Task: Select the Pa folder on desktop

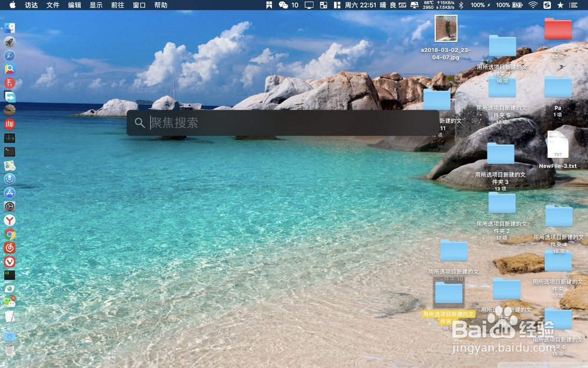Action: [x=558, y=87]
